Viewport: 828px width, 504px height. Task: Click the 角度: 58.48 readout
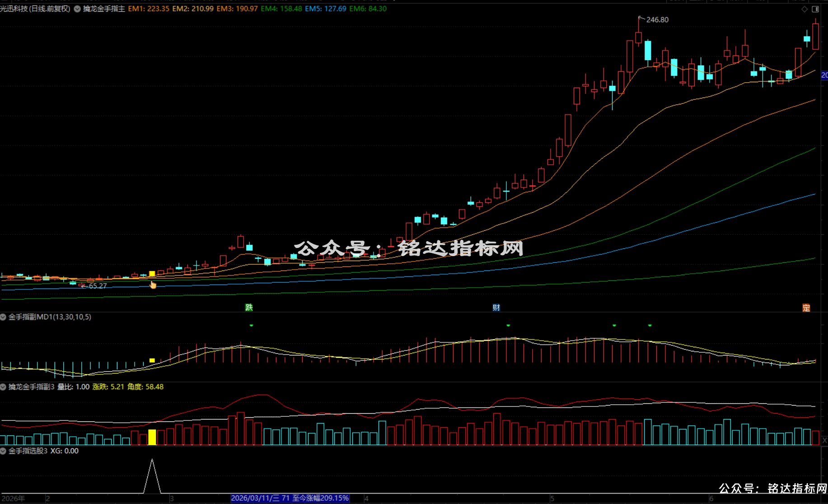(145, 387)
